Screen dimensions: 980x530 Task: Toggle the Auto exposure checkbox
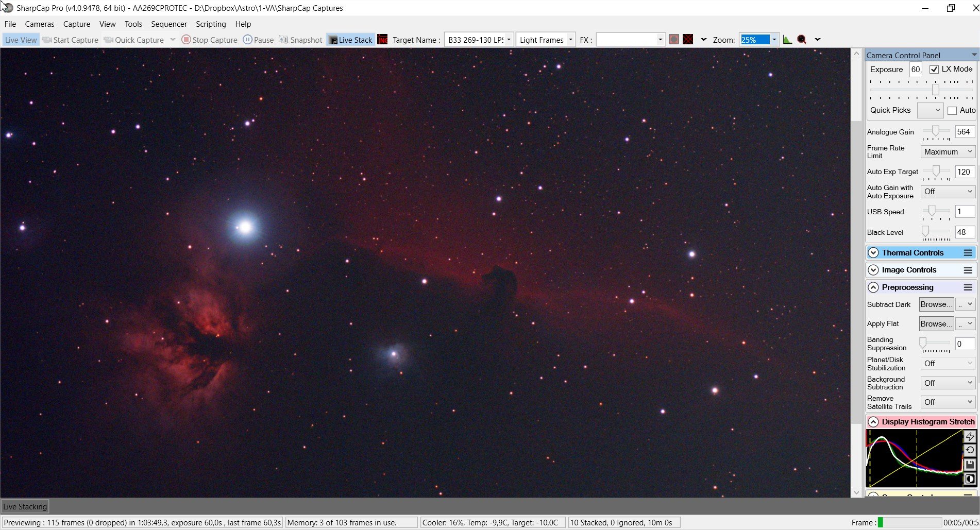[x=952, y=110]
